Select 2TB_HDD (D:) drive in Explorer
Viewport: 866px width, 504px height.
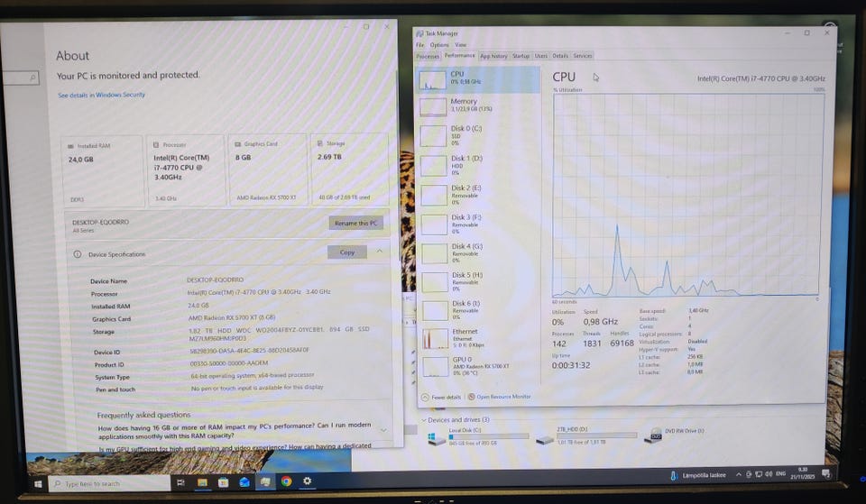click(x=586, y=436)
